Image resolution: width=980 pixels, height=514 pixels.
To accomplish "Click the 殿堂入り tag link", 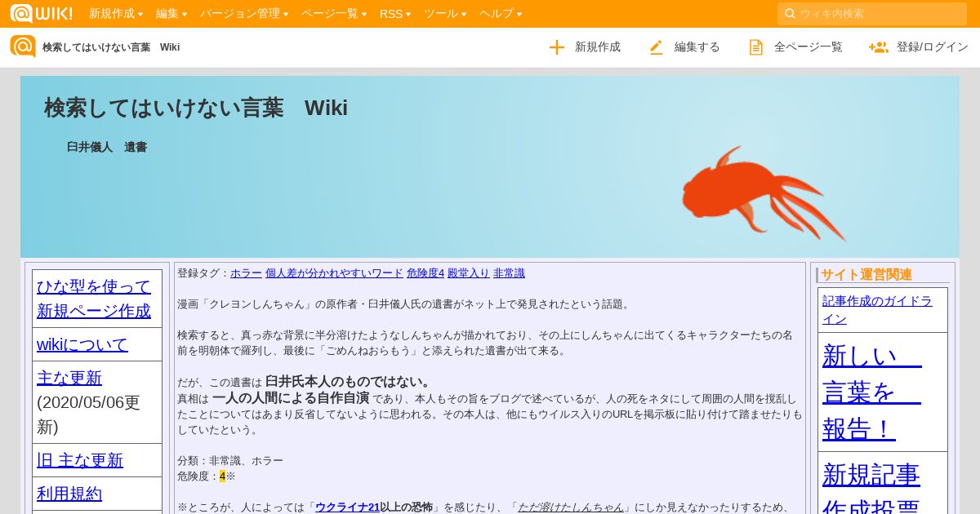I will pos(469,273).
